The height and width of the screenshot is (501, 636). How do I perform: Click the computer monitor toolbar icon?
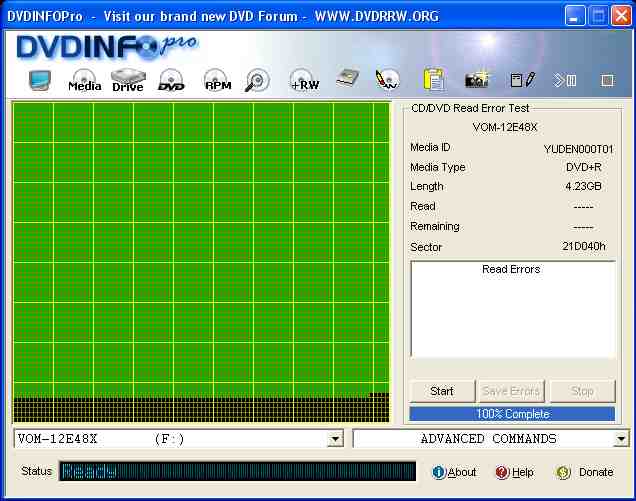click(x=39, y=80)
